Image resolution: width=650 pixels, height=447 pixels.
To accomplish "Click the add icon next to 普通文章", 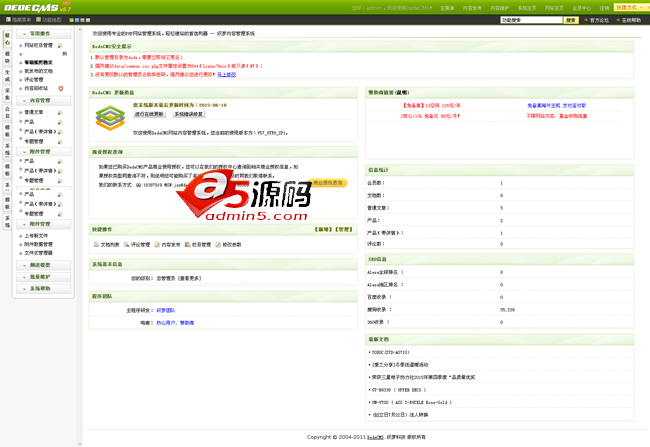I will pos(60,112).
